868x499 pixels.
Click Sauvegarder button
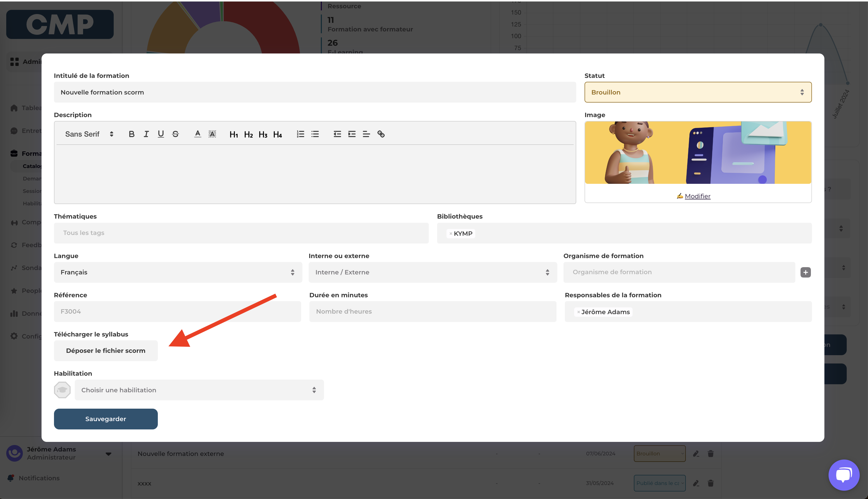pyautogui.click(x=105, y=419)
